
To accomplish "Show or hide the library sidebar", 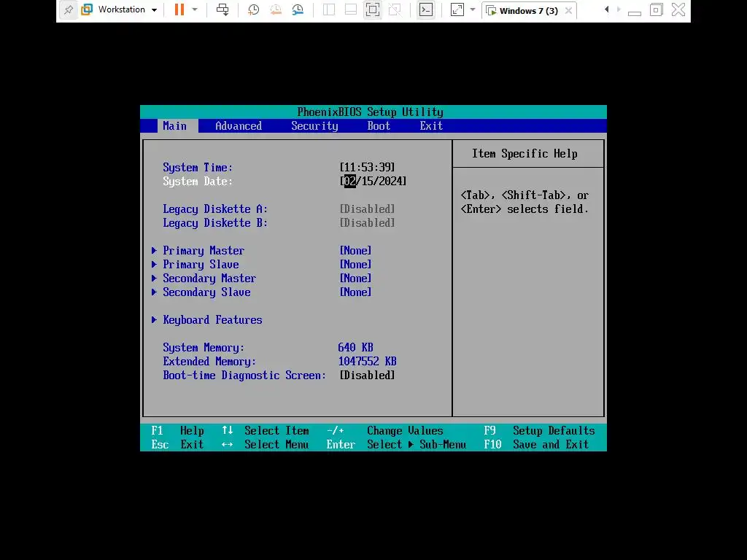I will click(x=329, y=9).
